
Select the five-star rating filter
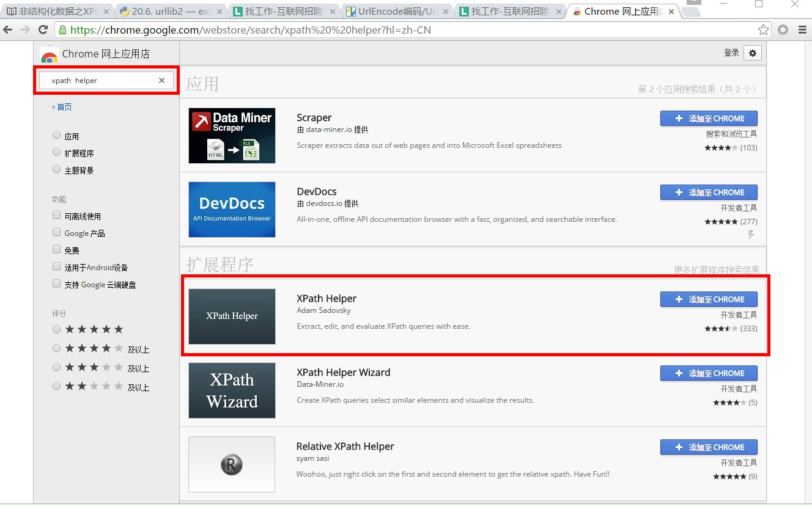pyautogui.click(x=57, y=329)
